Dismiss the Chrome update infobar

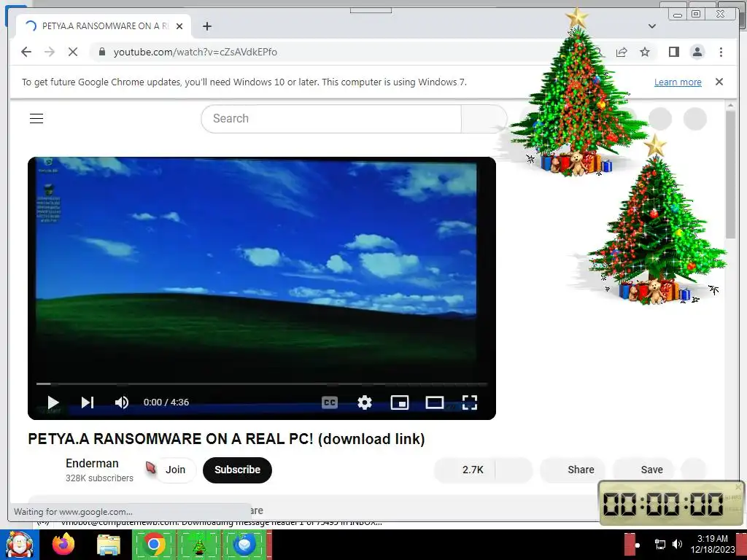point(719,82)
